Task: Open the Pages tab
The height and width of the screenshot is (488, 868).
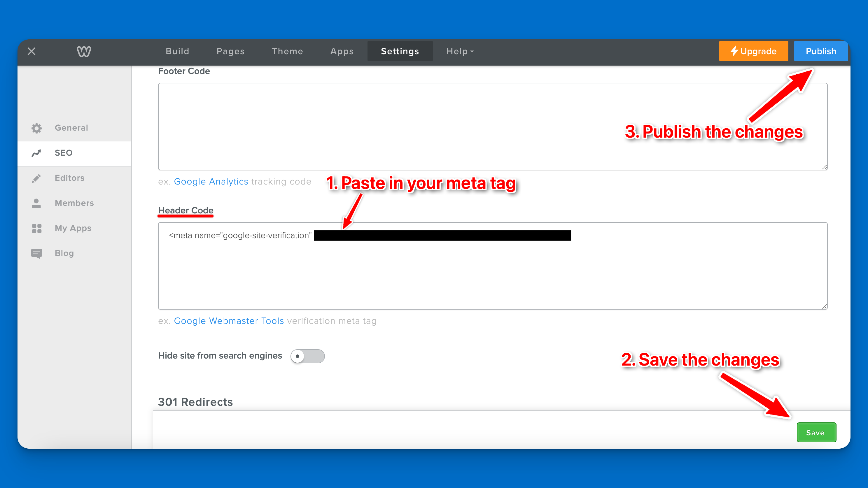Action: 230,51
